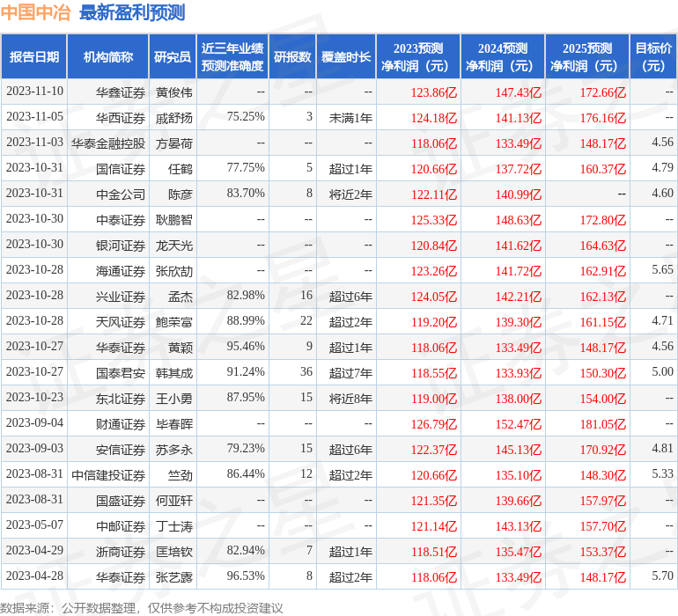Click analyst 王小勇
This screenshot has height=616, width=678.
point(173,399)
